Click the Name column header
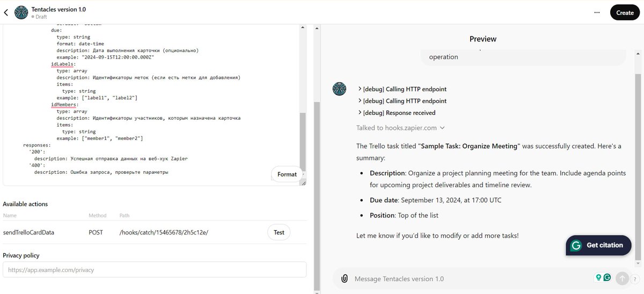The width and height of the screenshot is (644, 294). pyautogui.click(x=10, y=216)
